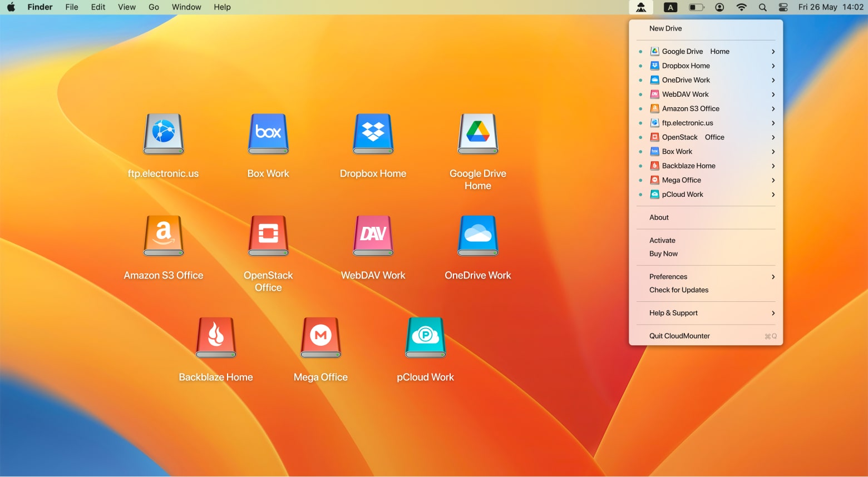
Task: Select the Mega Office drive on desktop
Action: point(320,337)
